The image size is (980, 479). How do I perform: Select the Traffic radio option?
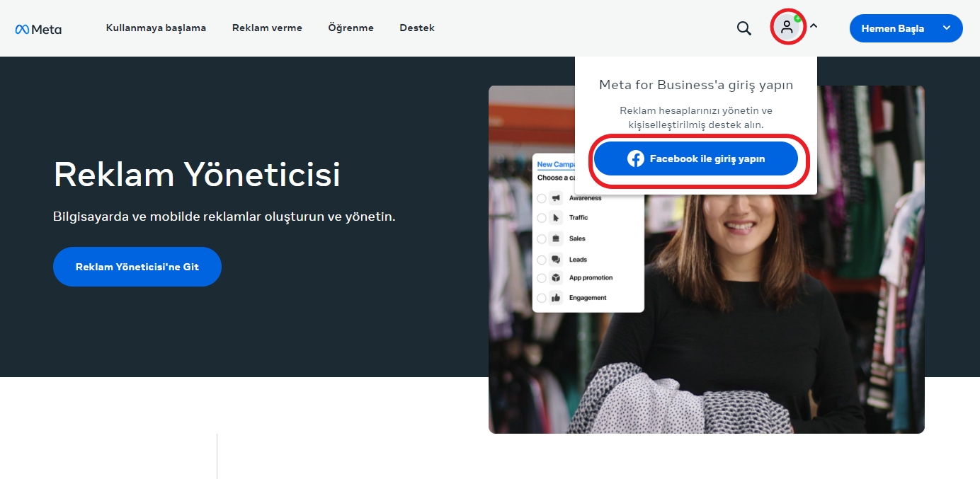[542, 218]
